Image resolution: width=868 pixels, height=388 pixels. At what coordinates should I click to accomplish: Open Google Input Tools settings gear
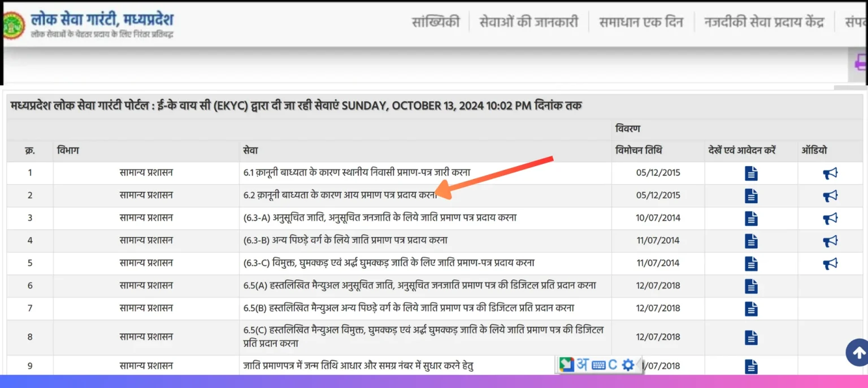click(x=627, y=365)
